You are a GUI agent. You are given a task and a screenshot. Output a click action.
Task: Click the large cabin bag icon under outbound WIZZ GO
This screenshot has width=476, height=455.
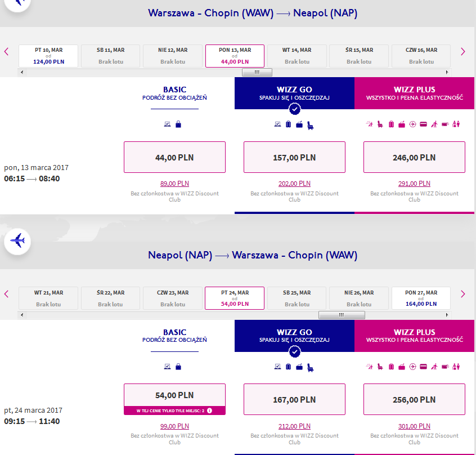[x=299, y=124]
